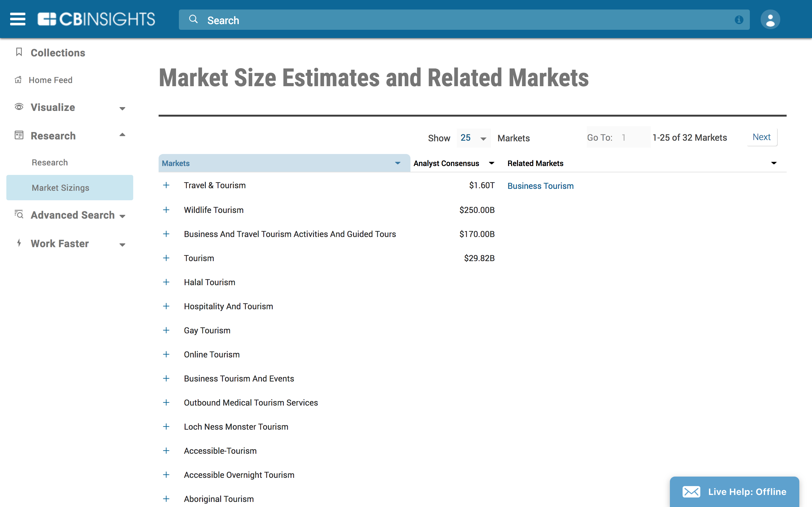Expand the Travel & Tourism row
Viewport: 812px width, 507px height.
coord(166,185)
